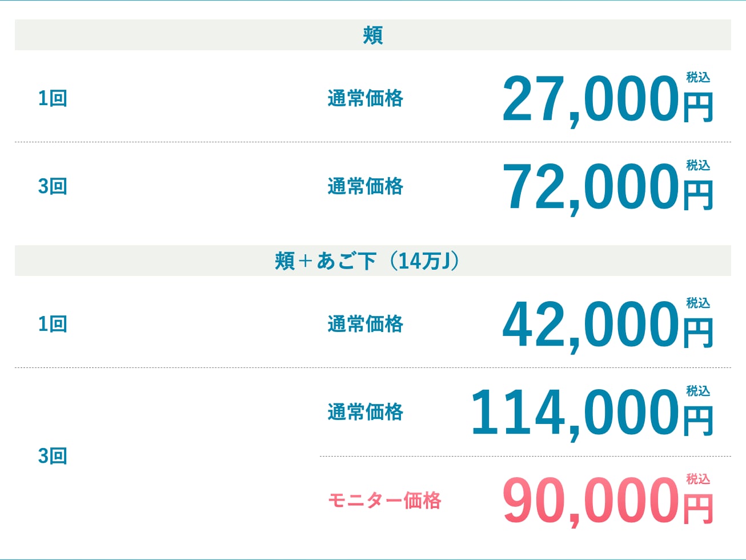Click the 頬 section header
746x560 pixels.
coord(373,35)
